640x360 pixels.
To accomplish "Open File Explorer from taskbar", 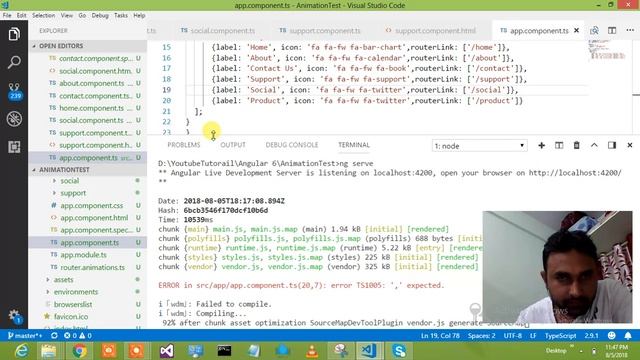I will click(49, 351).
